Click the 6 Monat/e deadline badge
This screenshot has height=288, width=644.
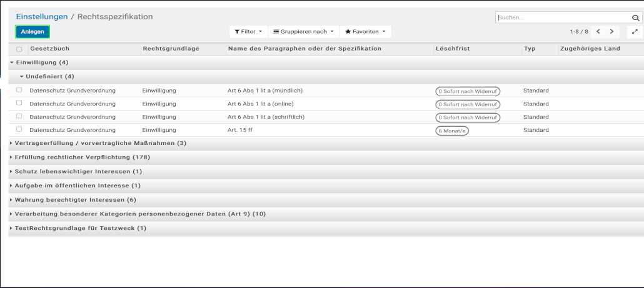pyautogui.click(x=453, y=131)
